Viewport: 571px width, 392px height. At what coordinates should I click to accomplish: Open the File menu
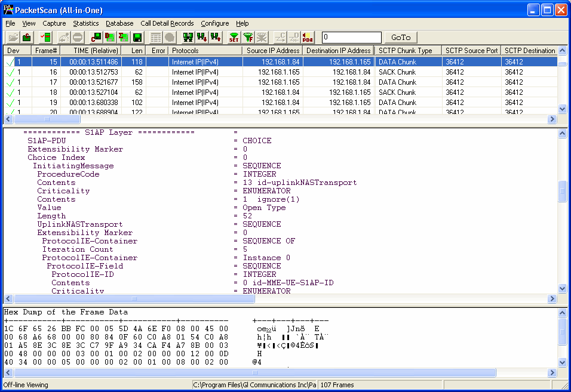(10, 23)
